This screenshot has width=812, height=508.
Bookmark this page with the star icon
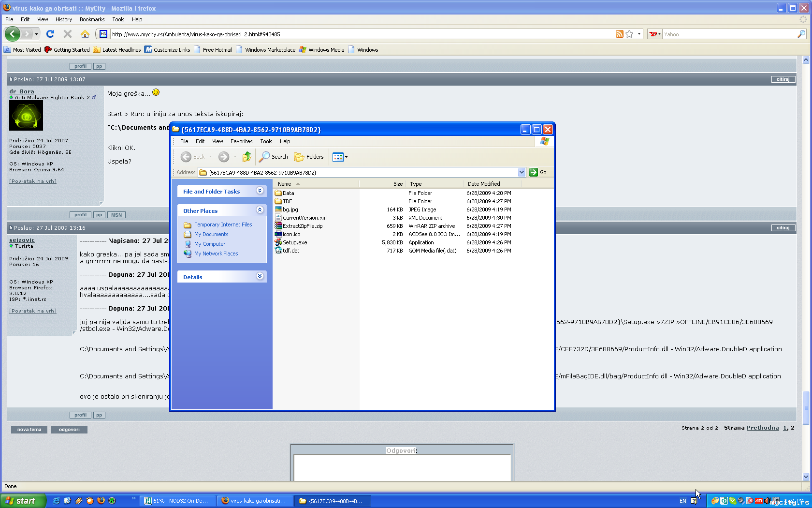pos(629,34)
